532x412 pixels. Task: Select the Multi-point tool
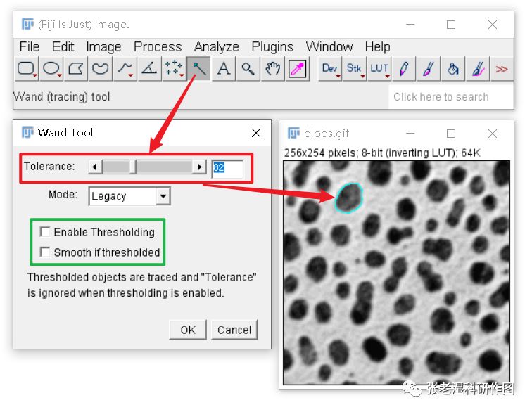[x=174, y=69]
